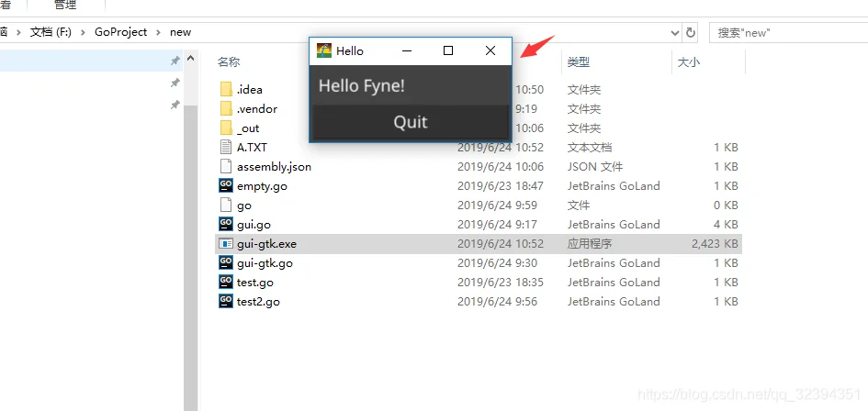Click the 'Hello Fyne!' label
868x411 pixels.
click(362, 85)
